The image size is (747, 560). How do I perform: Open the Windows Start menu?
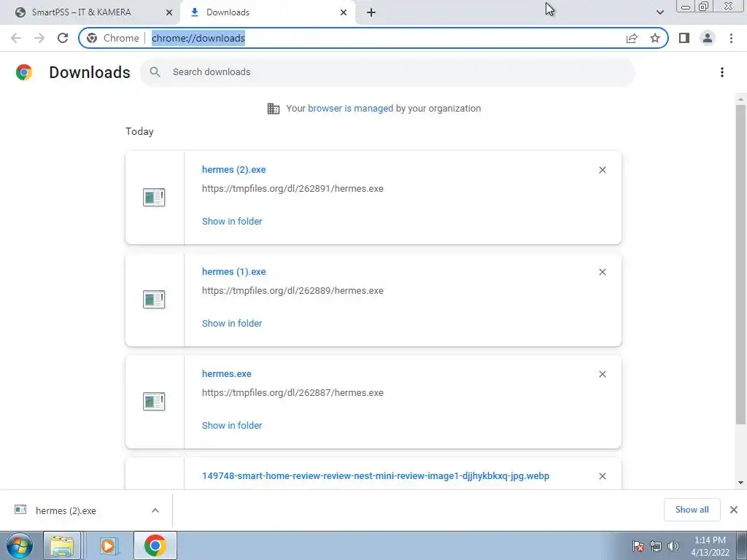20,545
